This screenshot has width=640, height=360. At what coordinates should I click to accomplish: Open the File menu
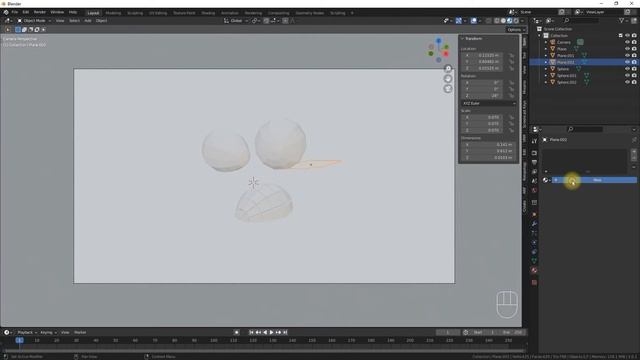pos(15,12)
